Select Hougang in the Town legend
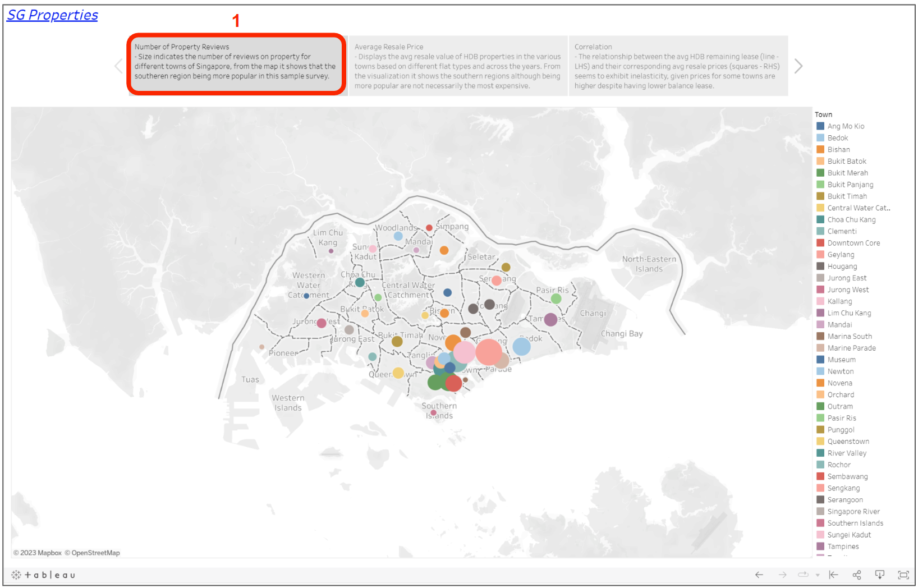The image size is (918, 588). pos(842,267)
